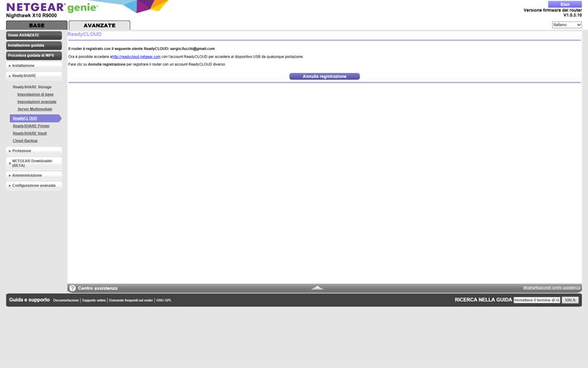Image resolution: width=588 pixels, height=368 pixels.
Task: Expand help center with upward arrow
Action: [318, 288]
